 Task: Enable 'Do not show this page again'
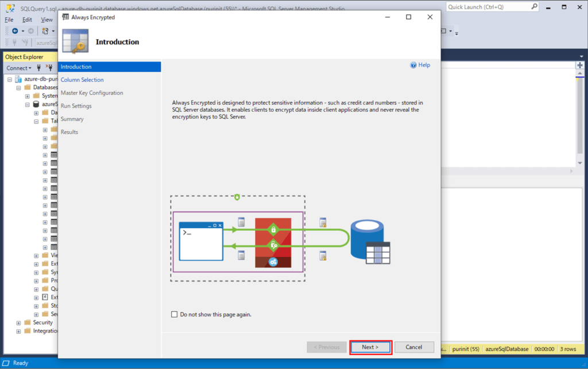[175, 314]
